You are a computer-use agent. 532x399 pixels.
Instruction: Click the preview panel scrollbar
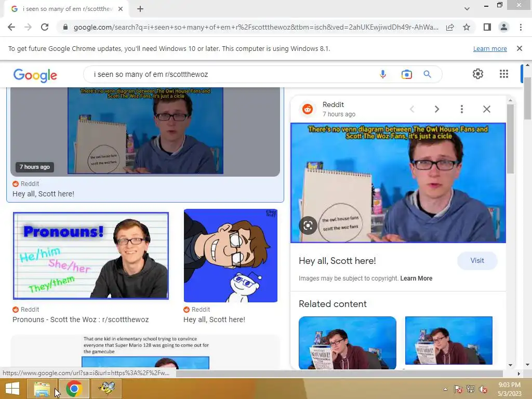(x=510, y=139)
